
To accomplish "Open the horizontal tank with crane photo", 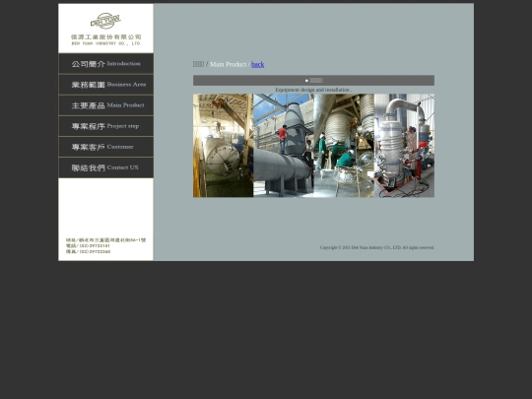I will click(224, 146).
